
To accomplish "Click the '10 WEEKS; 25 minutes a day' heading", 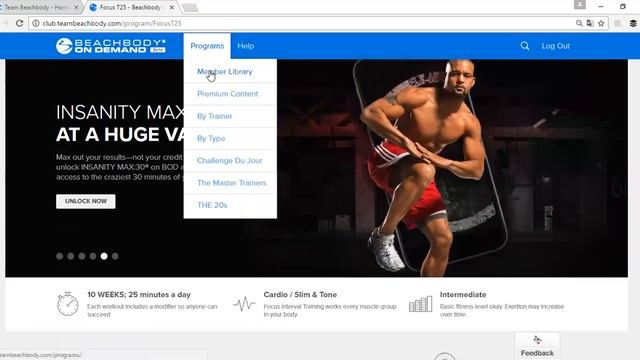I will [x=139, y=295].
